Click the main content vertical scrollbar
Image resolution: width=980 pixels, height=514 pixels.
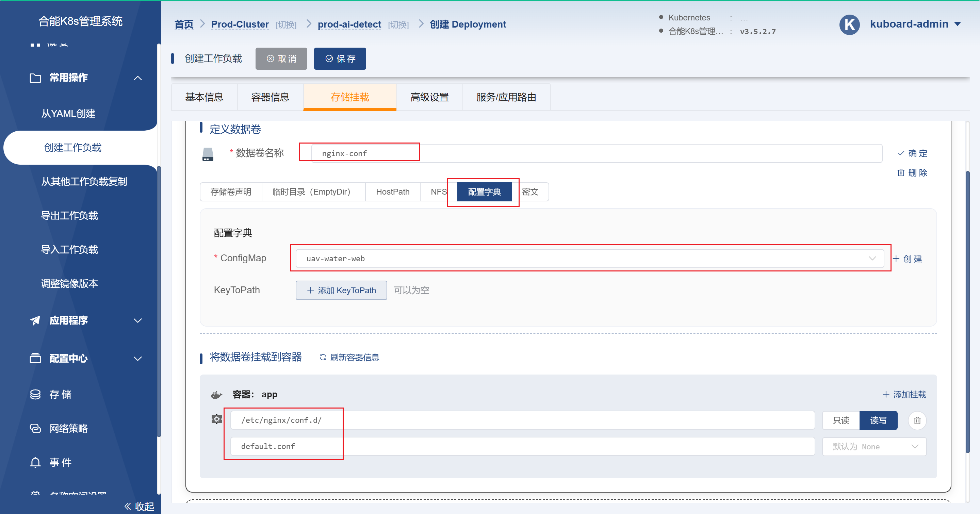click(967, 312)
